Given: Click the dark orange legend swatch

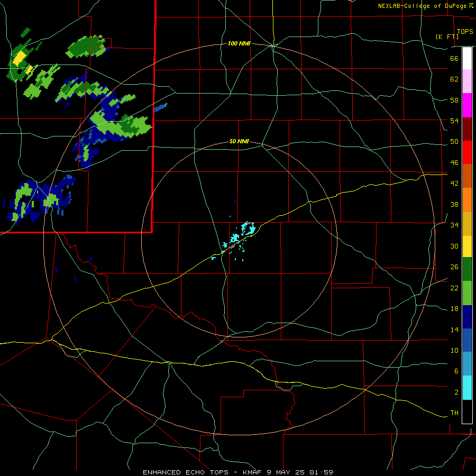Looking at the screenshot, I should pyautogui.click(x=467, y=176).
